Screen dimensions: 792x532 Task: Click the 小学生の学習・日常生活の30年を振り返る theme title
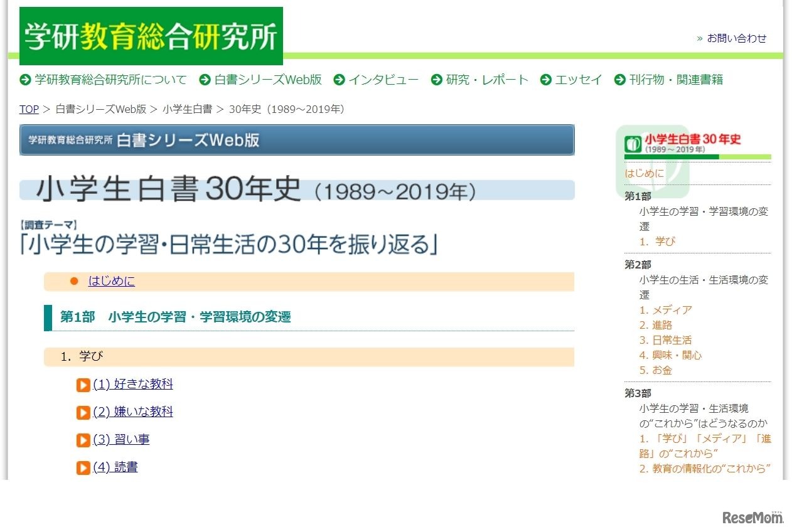click(228, 243)
